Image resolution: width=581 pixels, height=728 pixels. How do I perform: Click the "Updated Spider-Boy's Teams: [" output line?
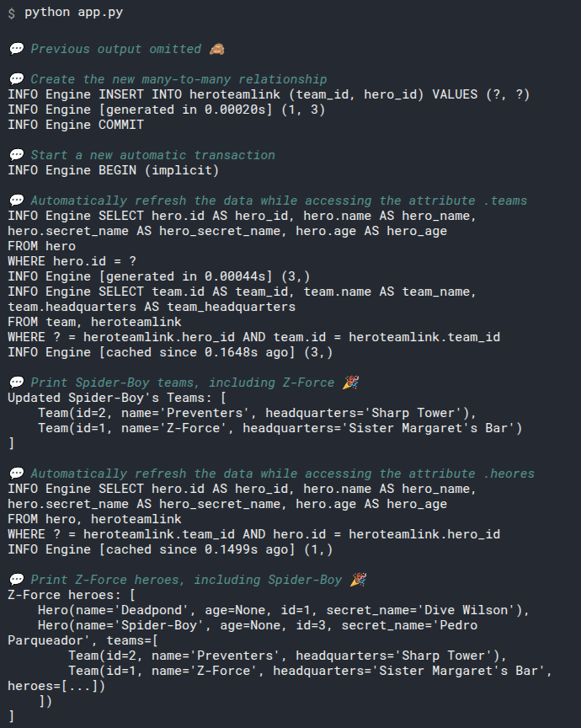click(117, 398)
